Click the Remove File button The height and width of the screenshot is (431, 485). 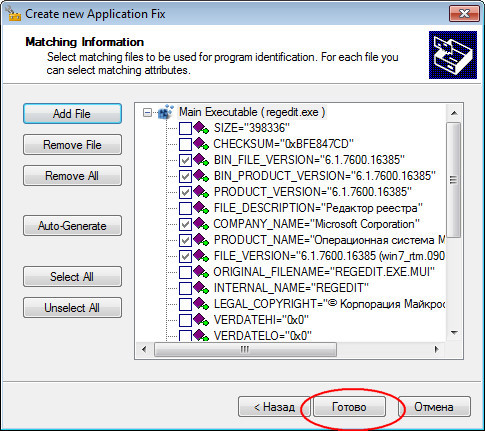[x=72, y=145]
